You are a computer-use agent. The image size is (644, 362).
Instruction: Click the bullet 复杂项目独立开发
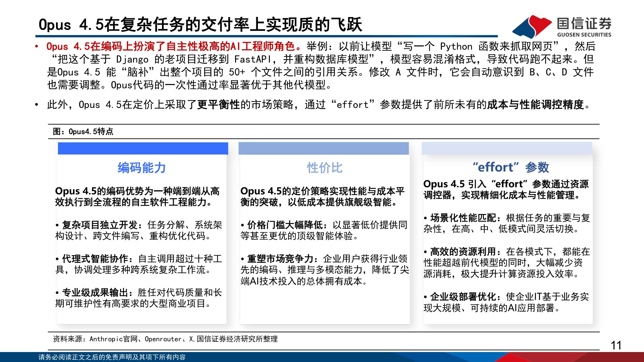pos(139,230)
